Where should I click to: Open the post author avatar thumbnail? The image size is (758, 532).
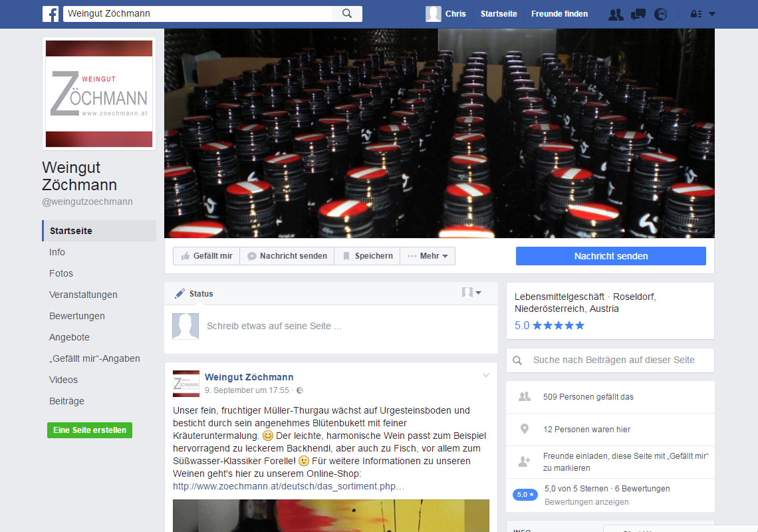coord(186,384)
